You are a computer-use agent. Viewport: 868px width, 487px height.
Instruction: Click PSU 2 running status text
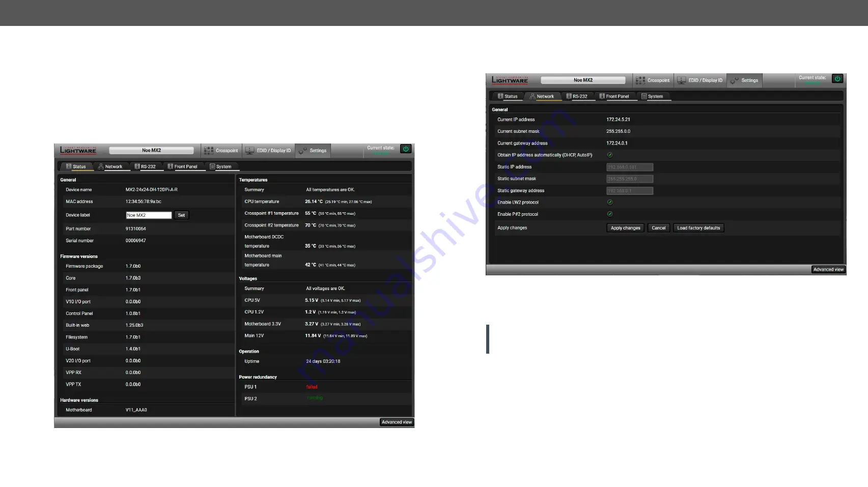pyautogui.click(x=315, y=398)
